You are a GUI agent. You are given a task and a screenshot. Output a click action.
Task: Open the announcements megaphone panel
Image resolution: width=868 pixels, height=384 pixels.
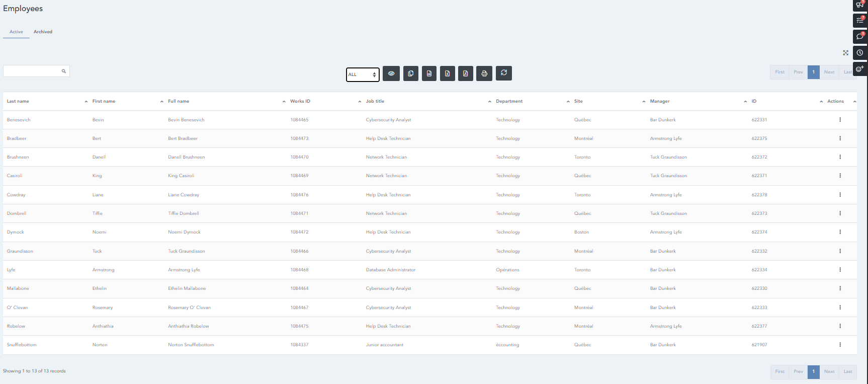860,5
